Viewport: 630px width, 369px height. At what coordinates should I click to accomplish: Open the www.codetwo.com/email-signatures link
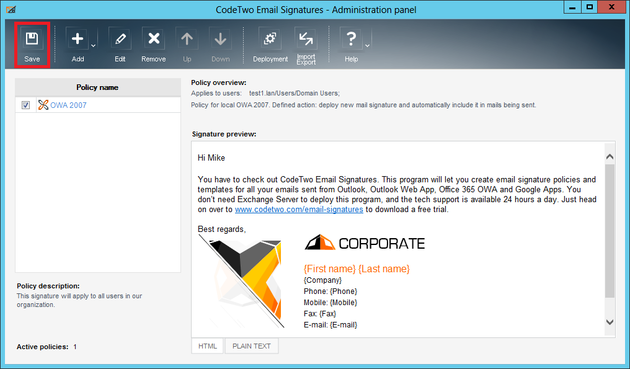point(299,209)
